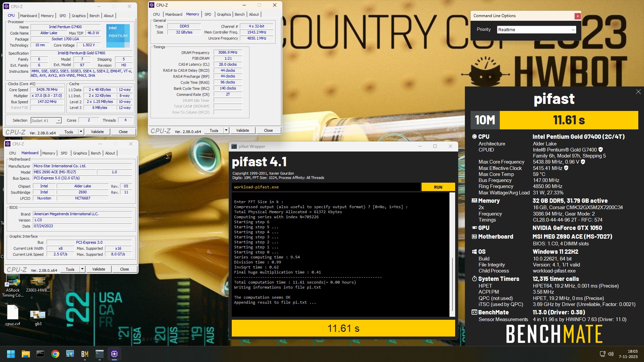Click System Timers clock icon in BenchMate panel

coord(474,279)
